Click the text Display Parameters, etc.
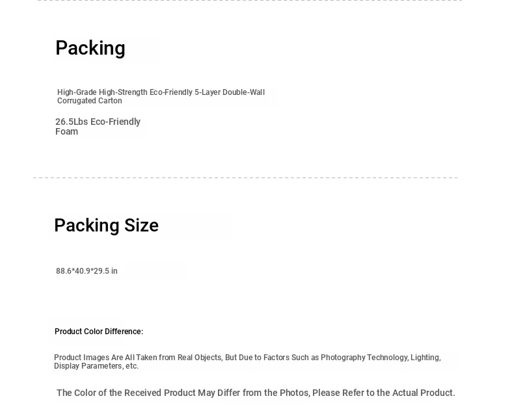The image size is (514, 420). click(x=96, y=366)
